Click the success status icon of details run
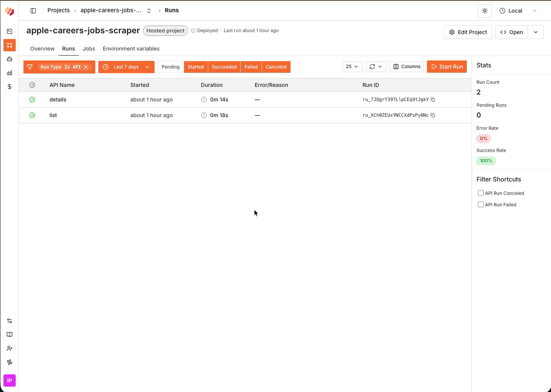Viewport: 551px width, 392px height. point(32,100)
